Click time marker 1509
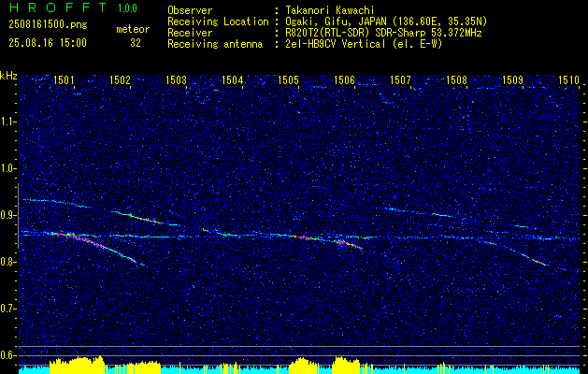The width and height of the screenshot is (588, 374). tap(512, 79)
